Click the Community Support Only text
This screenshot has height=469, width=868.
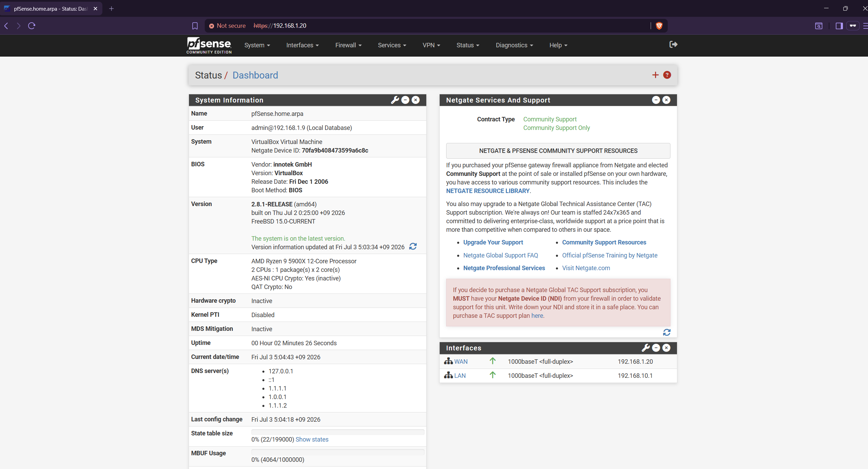pos(557,128)
